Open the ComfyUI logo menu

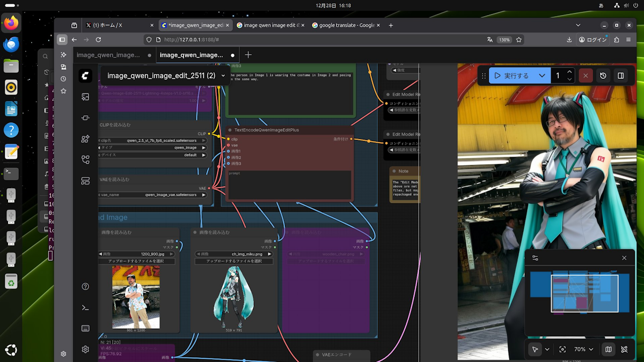click(x=85, y=76)
